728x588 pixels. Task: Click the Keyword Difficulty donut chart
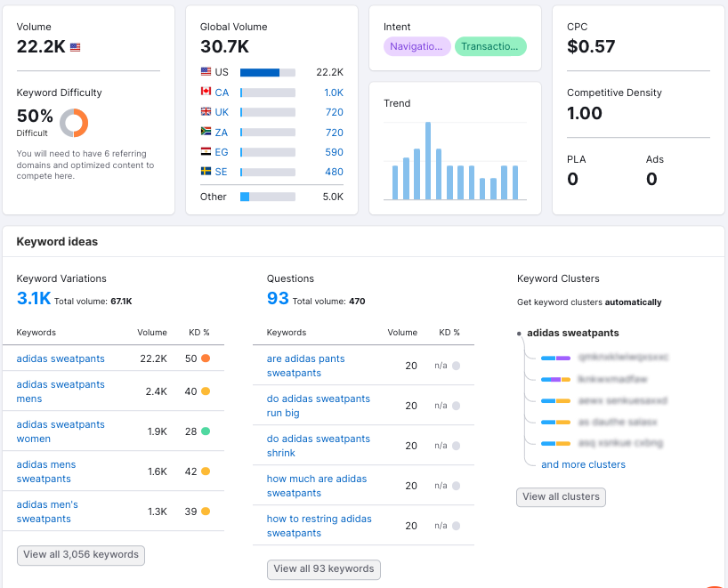point(74,123)
